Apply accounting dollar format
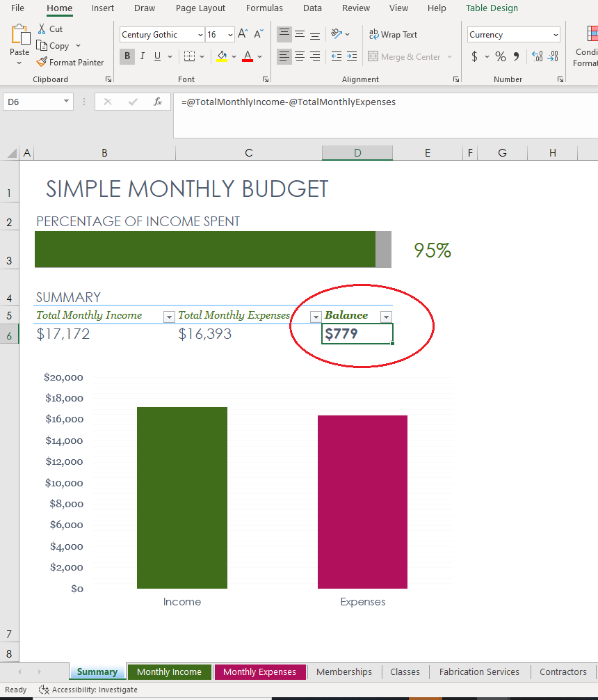The height and width of the screenshot is (700, 598). [x=474, y=56]
